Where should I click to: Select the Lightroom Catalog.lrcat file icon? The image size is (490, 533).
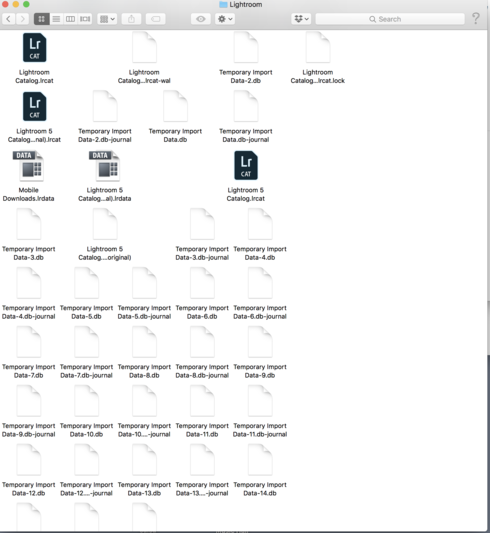click(34, 48)
